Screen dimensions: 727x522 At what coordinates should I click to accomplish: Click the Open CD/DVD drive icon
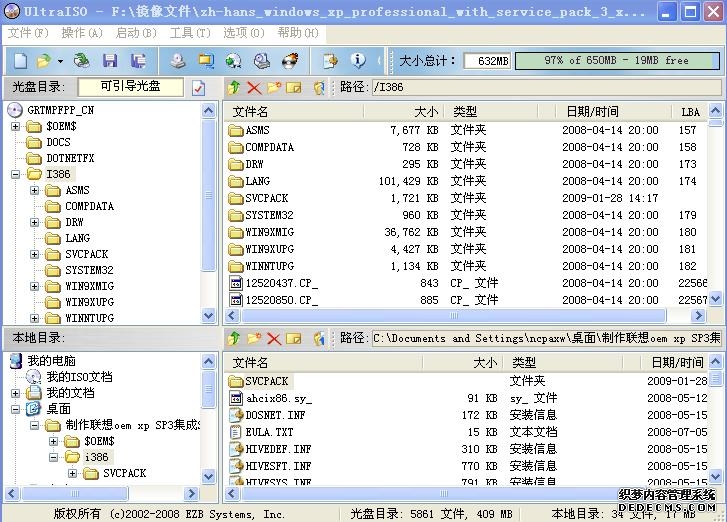(82, 61)
